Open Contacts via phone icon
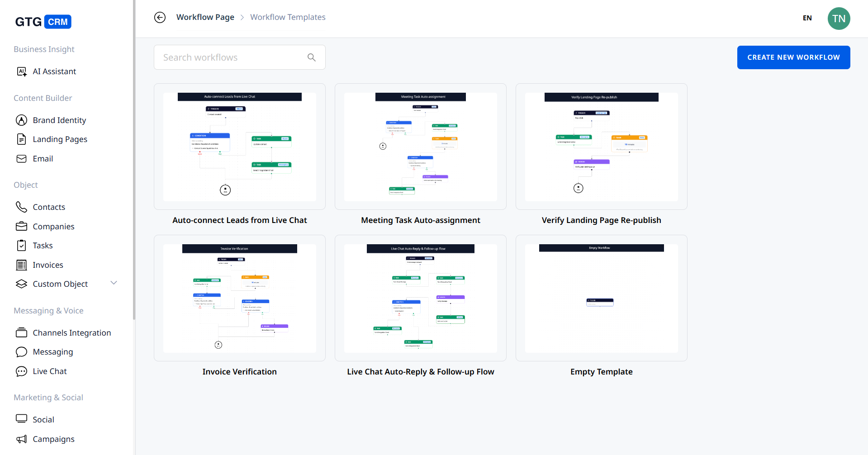Image resolution: width=868 pixels, height=455 pixels. pyautogui.click(x=21, y=207)
